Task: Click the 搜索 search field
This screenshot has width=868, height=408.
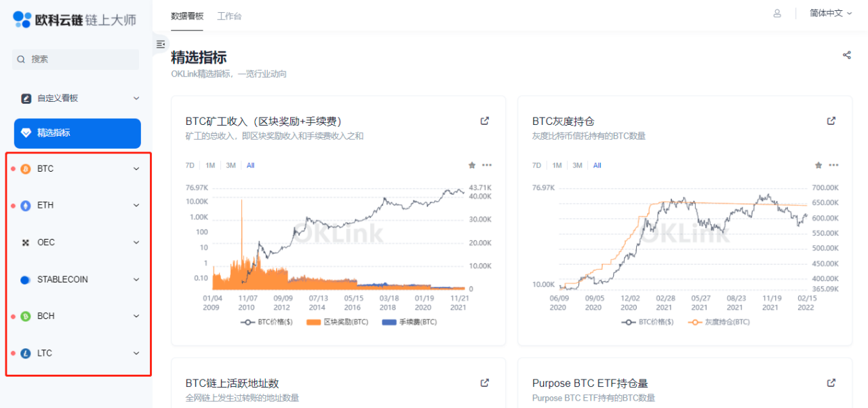Action: pos(75,59)
